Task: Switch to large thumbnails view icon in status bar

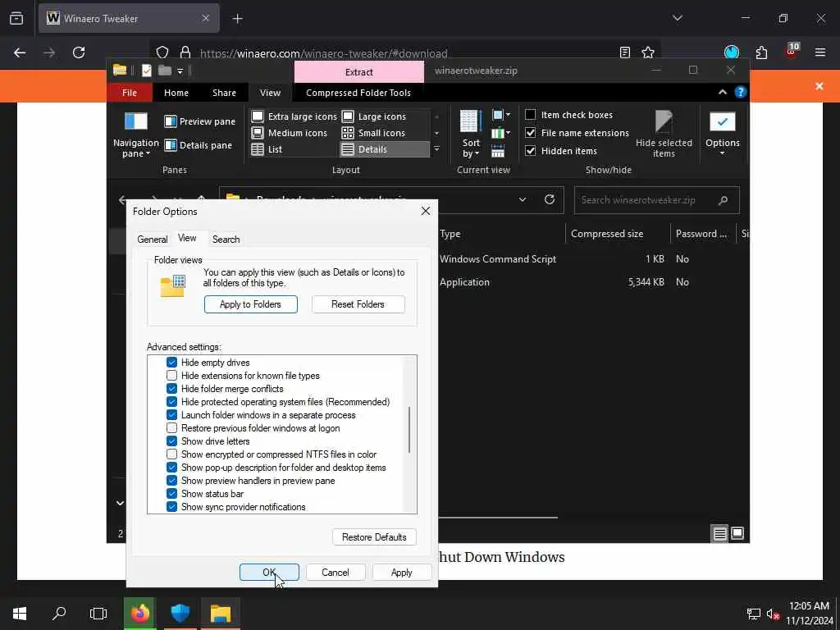Action: pos(737,533)
